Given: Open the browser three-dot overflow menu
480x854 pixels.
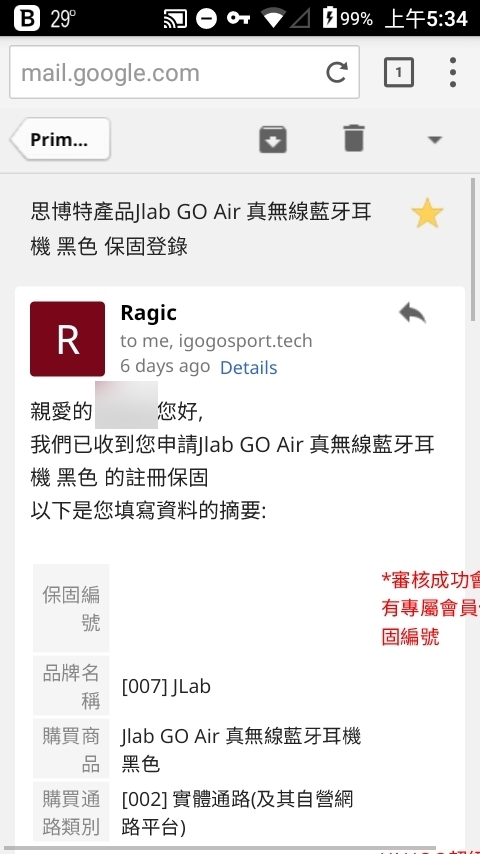Looking at the screenshot, I should 452,72.
